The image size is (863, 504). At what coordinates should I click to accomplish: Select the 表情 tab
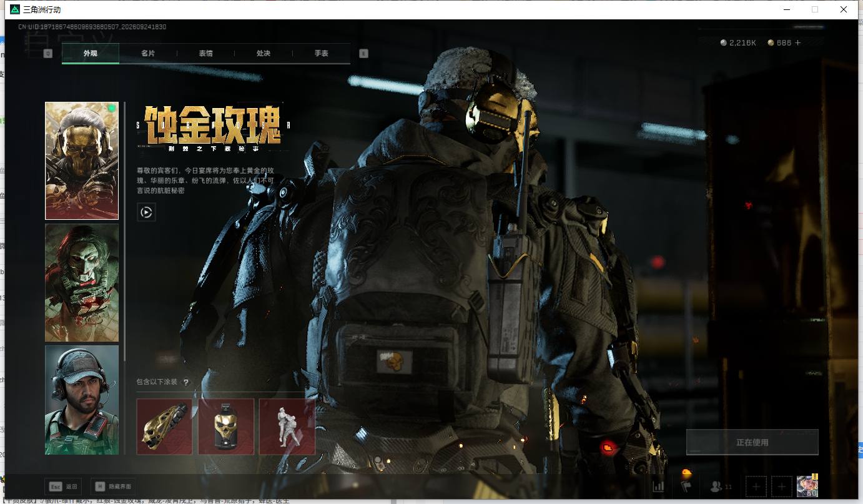coord(205,54)
